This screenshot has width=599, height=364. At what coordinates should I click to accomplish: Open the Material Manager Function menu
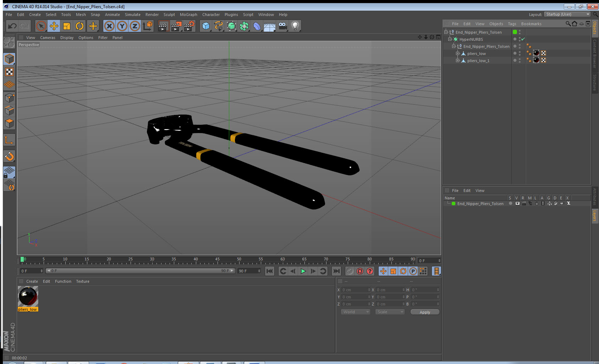[63, 281]
